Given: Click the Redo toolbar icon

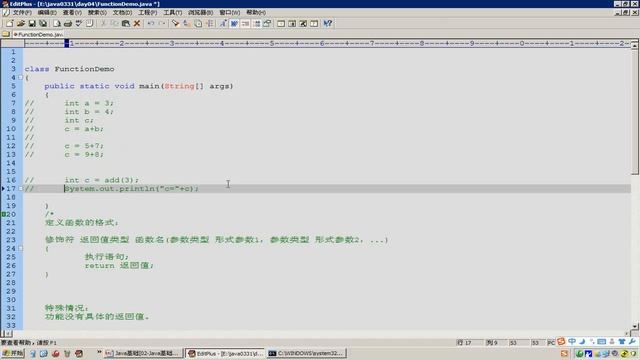Looking at the screenshot, I should (x=162, y=24).
